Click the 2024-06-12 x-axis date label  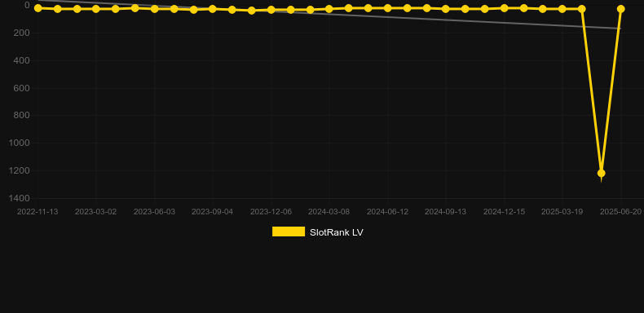point(387,212)
